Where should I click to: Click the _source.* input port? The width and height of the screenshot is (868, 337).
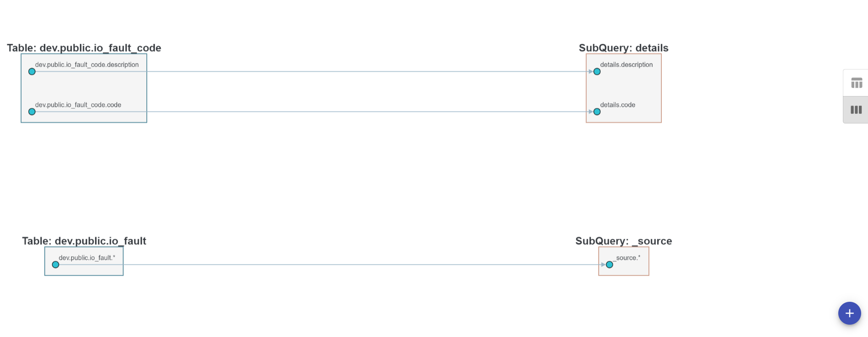click(609, 264)
